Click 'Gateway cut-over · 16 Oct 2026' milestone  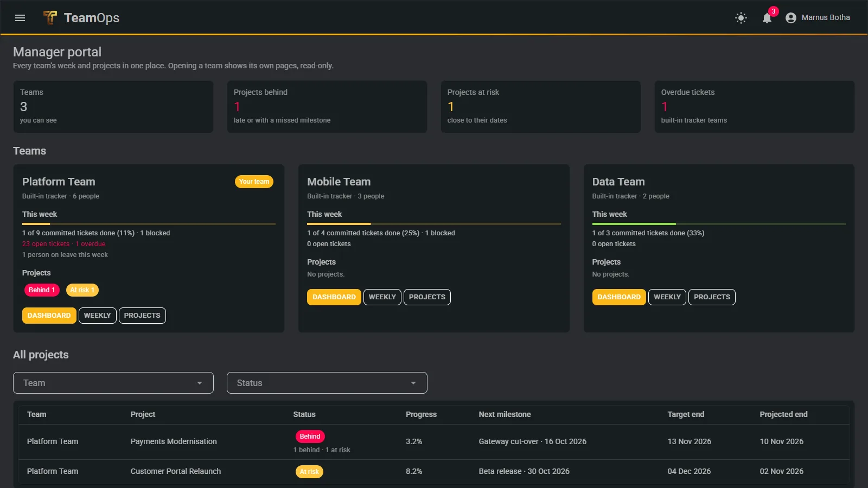(x=532, y=441)
